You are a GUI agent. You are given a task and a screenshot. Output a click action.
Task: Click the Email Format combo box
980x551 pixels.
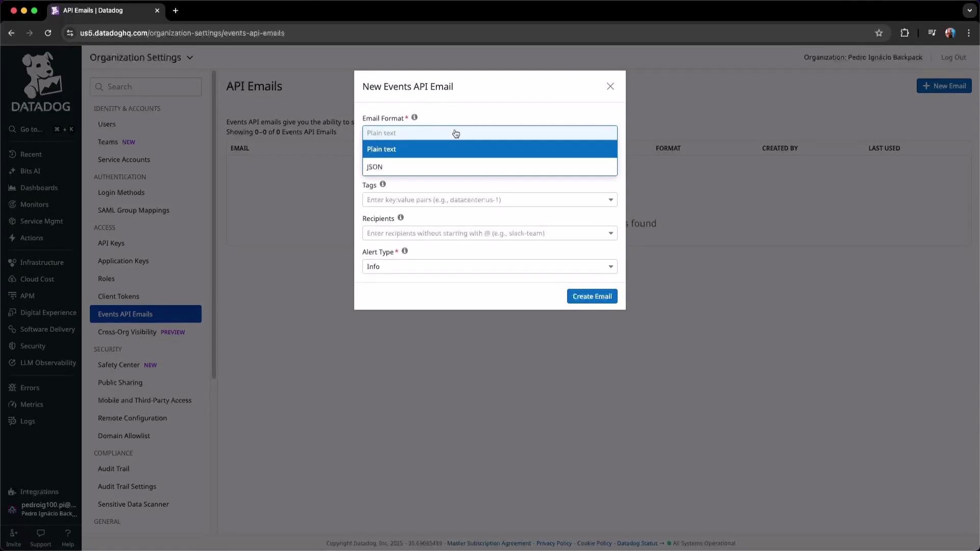pyautogui.click(x=489, y=133)
